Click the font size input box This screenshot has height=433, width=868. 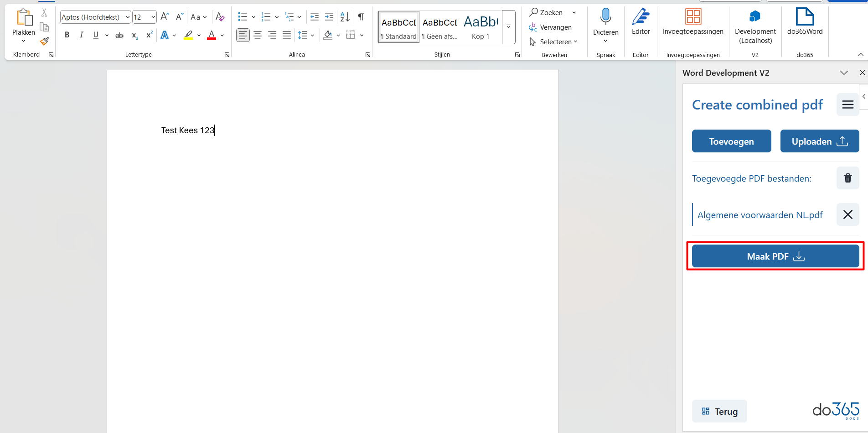[140, 17]
